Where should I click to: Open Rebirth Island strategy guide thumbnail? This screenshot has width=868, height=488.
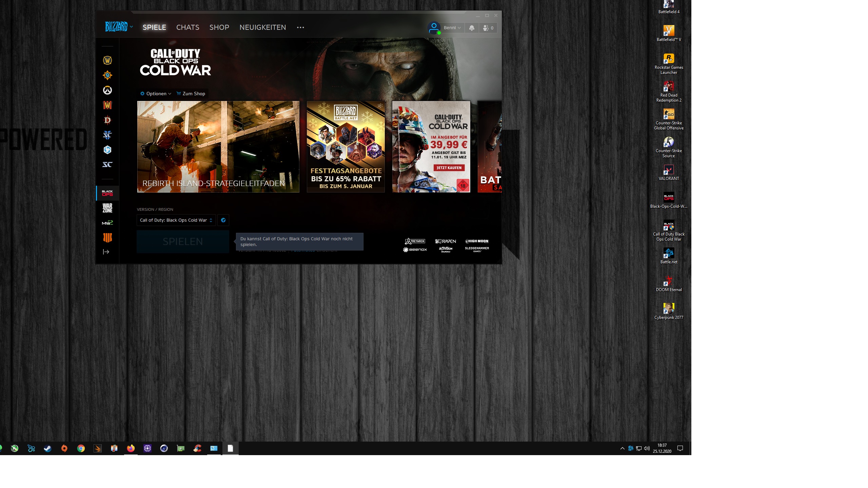(218, 146)
